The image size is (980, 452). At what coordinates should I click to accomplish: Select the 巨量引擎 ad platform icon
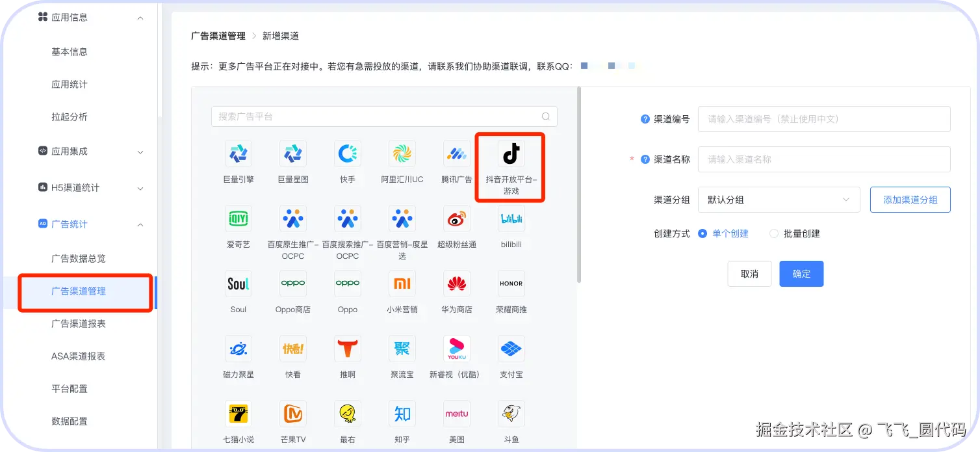pos(239,153)
